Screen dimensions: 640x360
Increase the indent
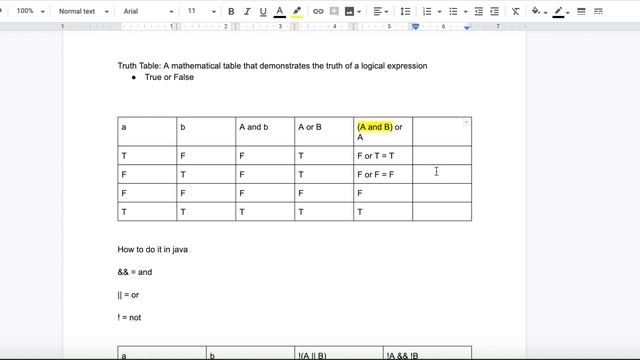click(495, 11)
